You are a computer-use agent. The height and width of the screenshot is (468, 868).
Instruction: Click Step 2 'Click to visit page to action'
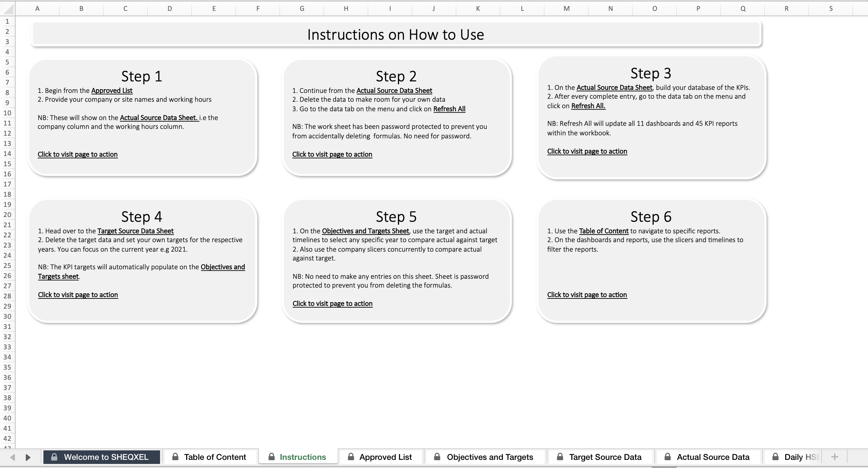(x=332, y=154)
